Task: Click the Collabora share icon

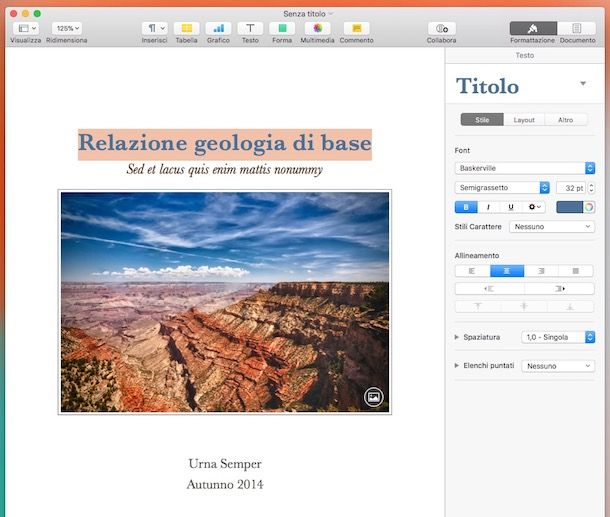Action: pyautogui.click(x=442, y=28)
